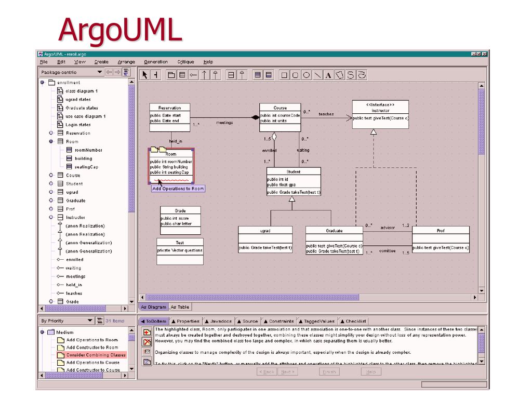Viewport: 532px width, 399px height.
Task: Select 'class diagram 1' in the tree
Action: coord(82,91)
